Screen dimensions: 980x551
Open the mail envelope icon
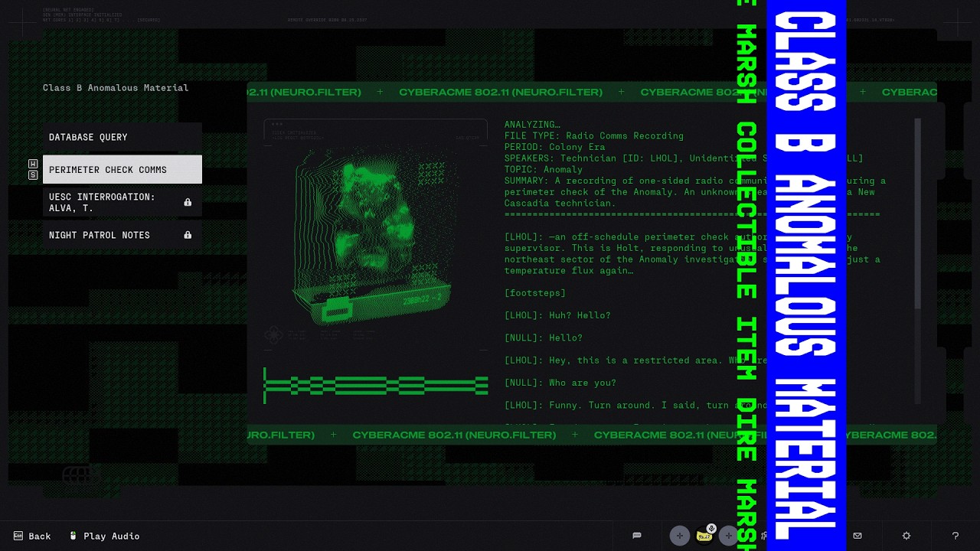[x=857, y=536]
